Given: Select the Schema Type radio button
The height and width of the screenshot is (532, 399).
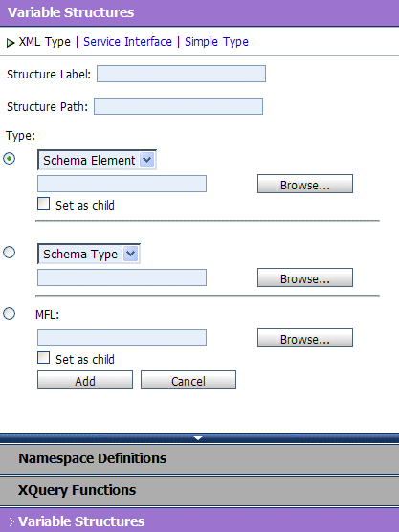Looking at the screenshot, I should [x=10, y=252].
